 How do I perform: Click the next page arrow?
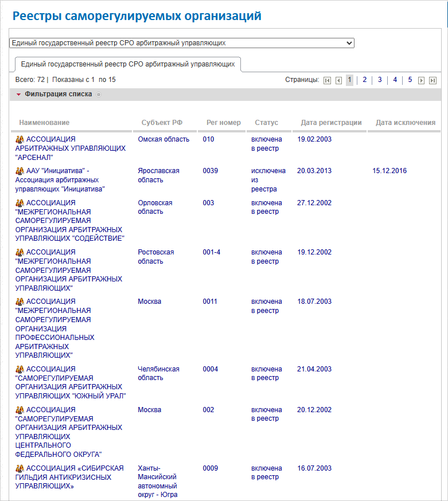422,80
